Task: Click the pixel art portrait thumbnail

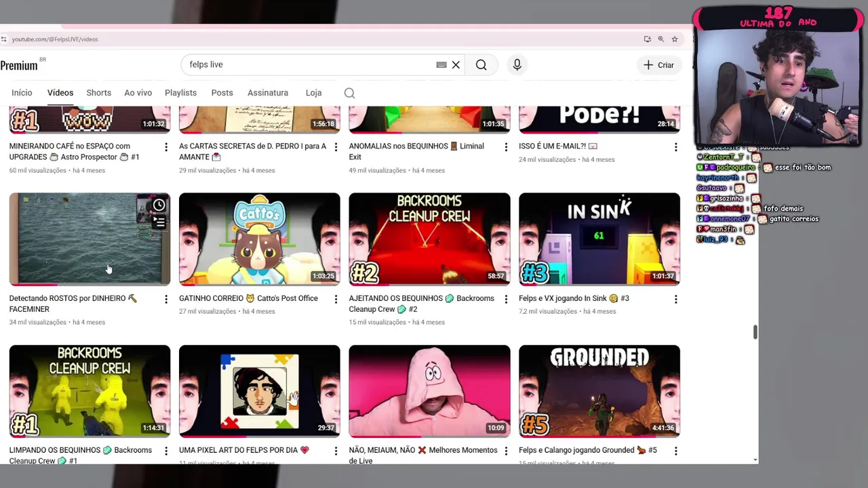Action: pos(260,390)
